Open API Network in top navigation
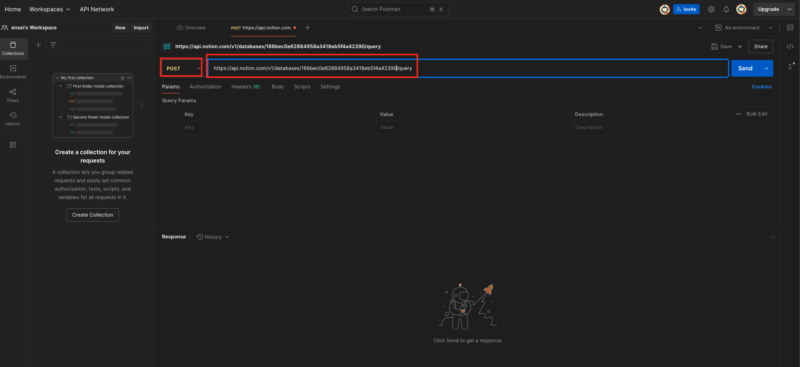This screenshot has width=800, height=367. [x=97, y=9]
